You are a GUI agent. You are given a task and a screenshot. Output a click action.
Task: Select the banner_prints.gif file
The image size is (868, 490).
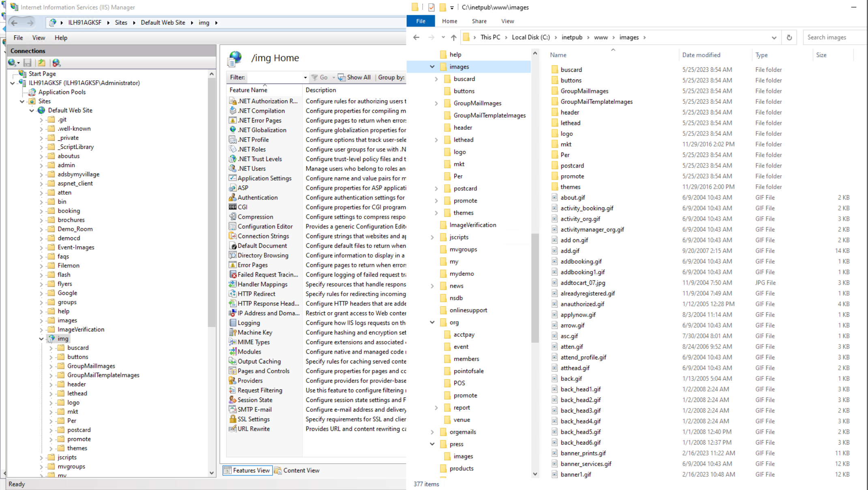point(583,453)
